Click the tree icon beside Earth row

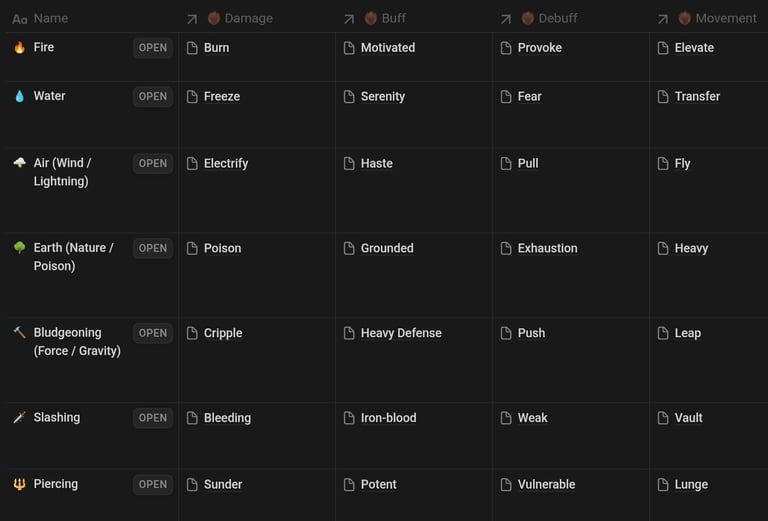(x=20, y=247)
